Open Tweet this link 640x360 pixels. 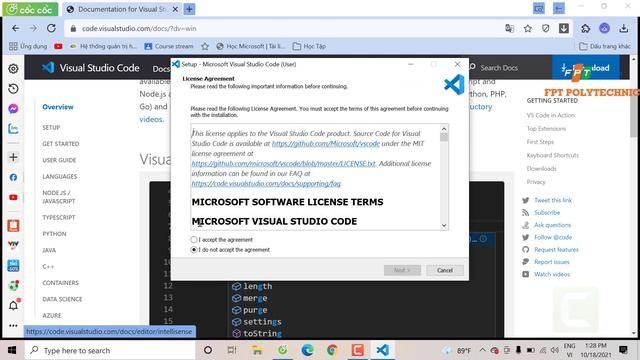pos(553,200)
